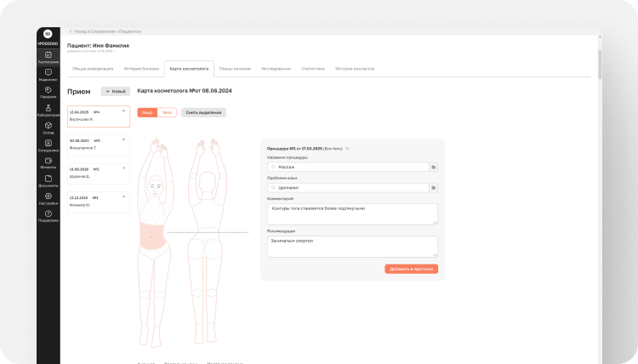Image resolution: width=638 pixels, height=364 pixels.
Task: Click the Прием heading
Action: tap(78, 92)
